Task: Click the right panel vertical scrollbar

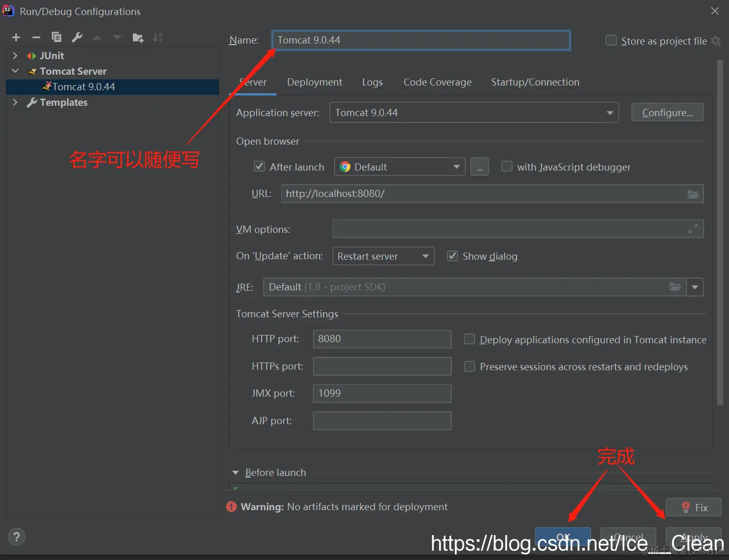Action: (x=720, y=232)
